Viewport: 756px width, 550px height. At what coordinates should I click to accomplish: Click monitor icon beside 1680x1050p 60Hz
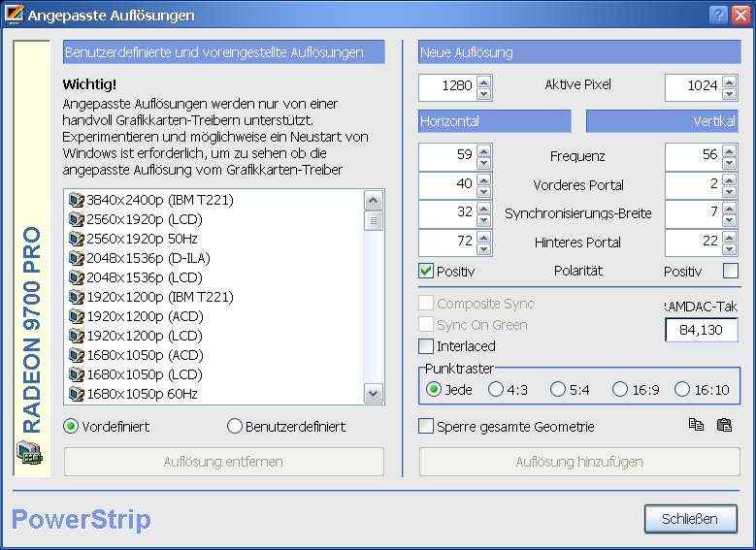(x=77, y=394)
